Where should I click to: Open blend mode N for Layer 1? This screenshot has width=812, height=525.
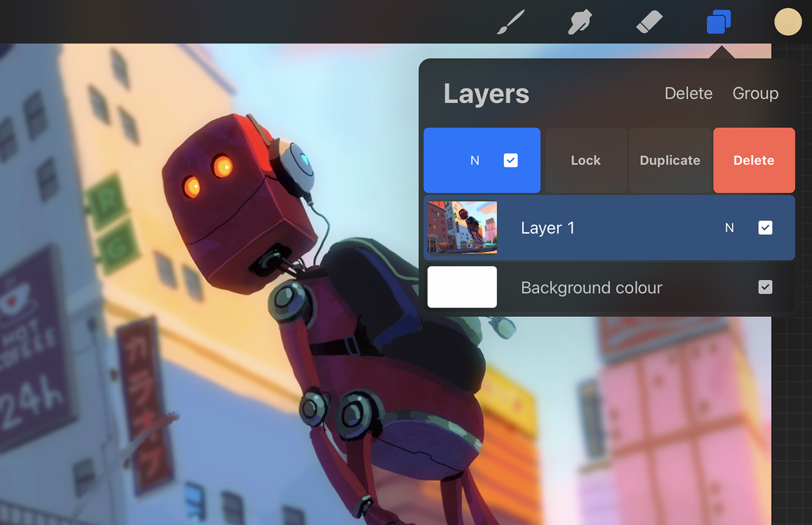click(x=730, y=228)
